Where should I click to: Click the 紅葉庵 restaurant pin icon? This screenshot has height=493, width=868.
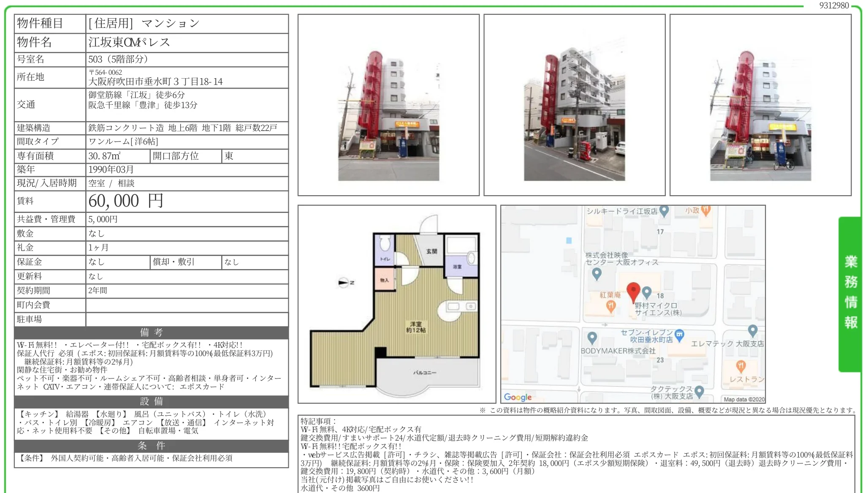610,306
